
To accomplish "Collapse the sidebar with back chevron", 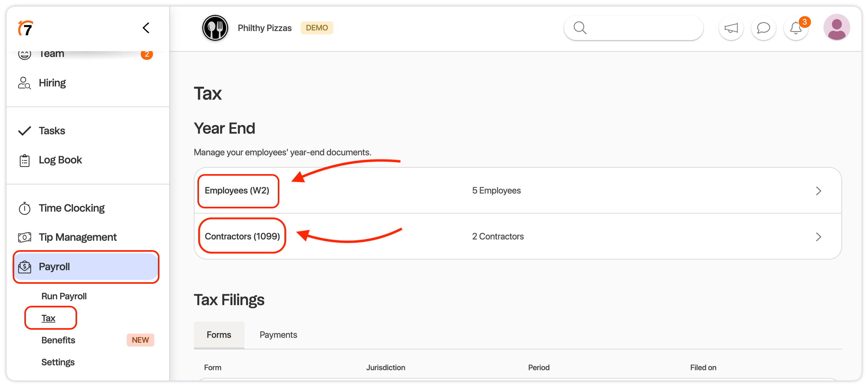I will 146,28.
